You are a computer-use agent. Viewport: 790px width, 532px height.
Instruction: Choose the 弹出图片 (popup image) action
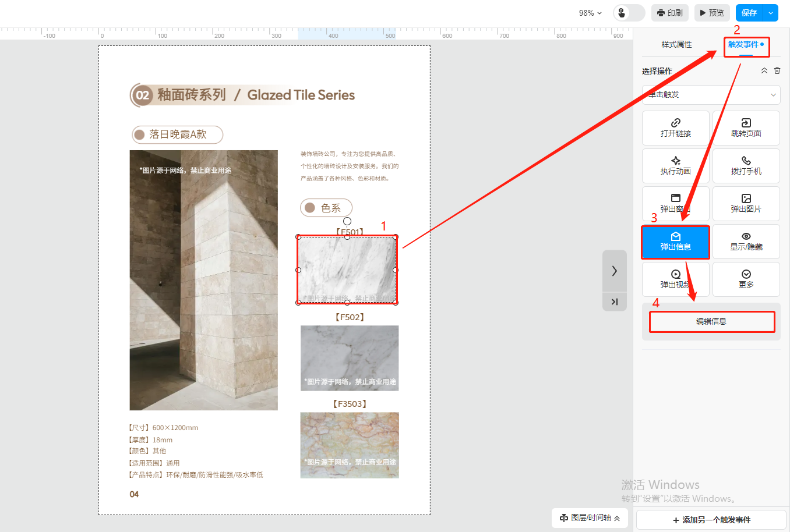[746, 203]
